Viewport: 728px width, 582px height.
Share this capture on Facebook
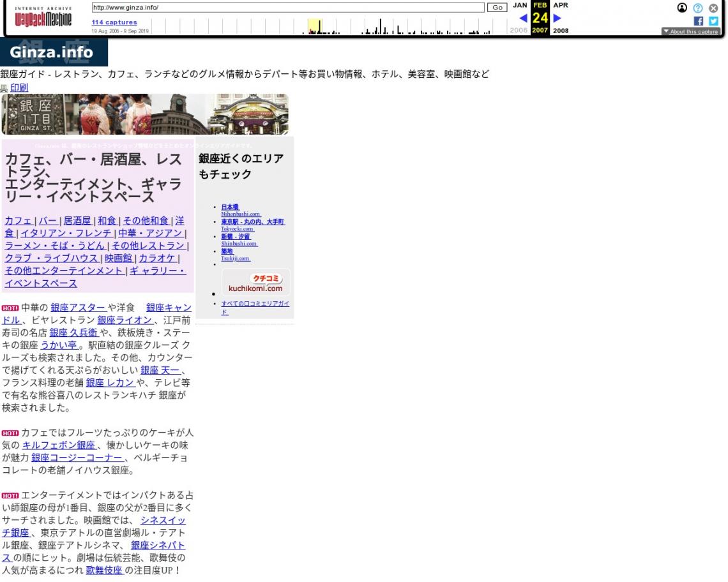coord(698,21)
